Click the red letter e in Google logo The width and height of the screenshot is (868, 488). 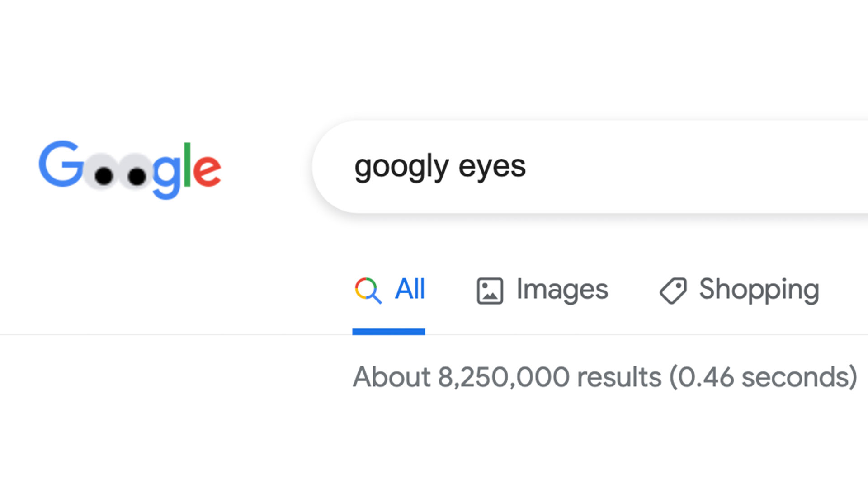coord(207,170)
